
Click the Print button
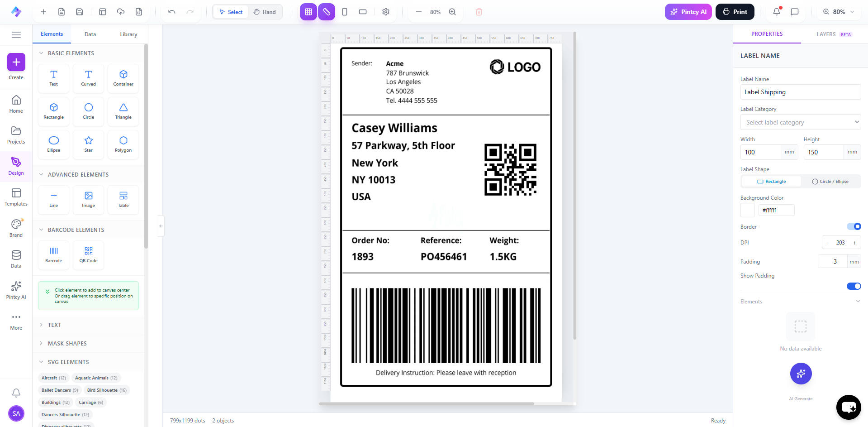pos(735,12)
